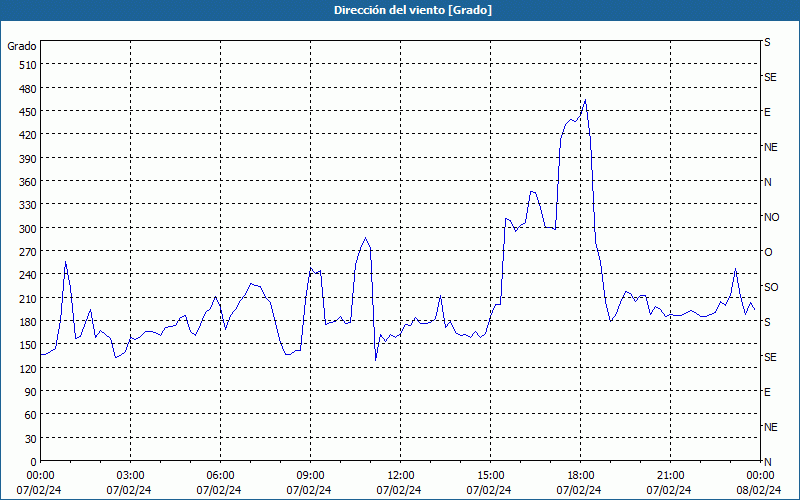Click the 180 degree axis label
Screen dimensions: 800x500
(29, 321)
